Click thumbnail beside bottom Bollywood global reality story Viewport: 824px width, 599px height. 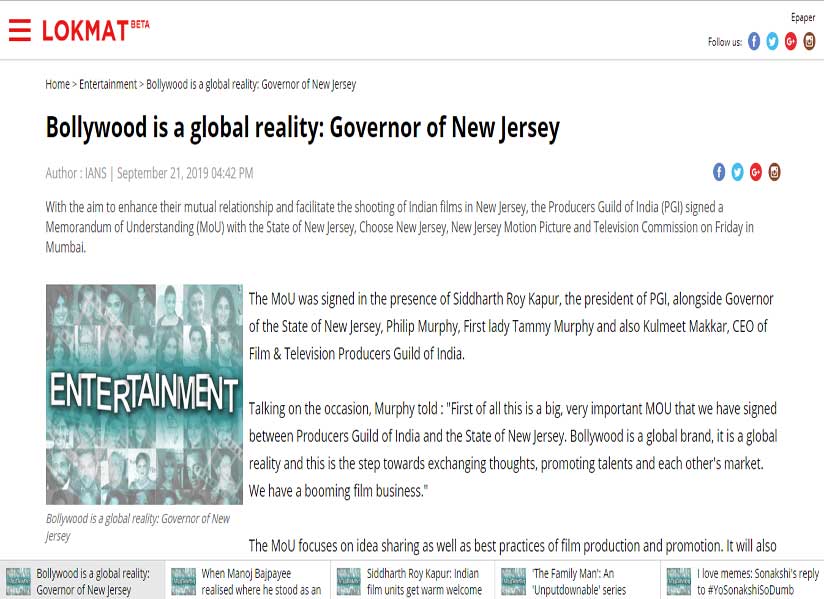click(18, 582)
